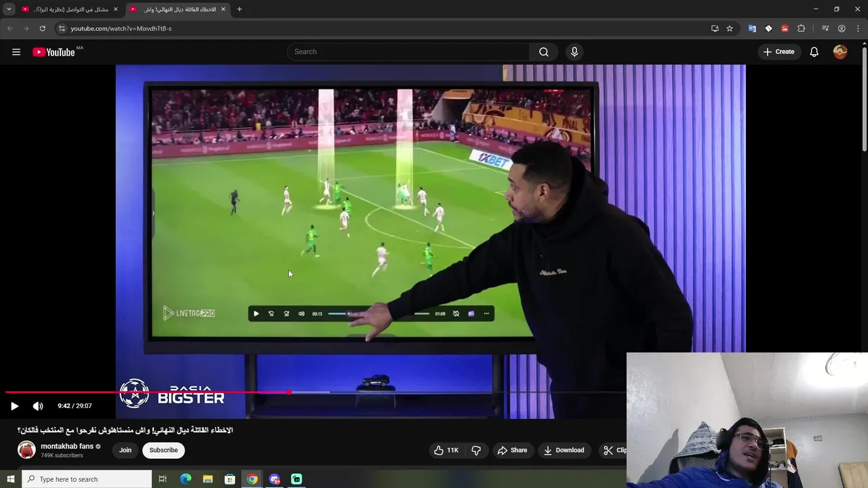This screenshot has height=488, width=868.
Task: Open the montakhab fans channel name
Action: coord(67,447)
